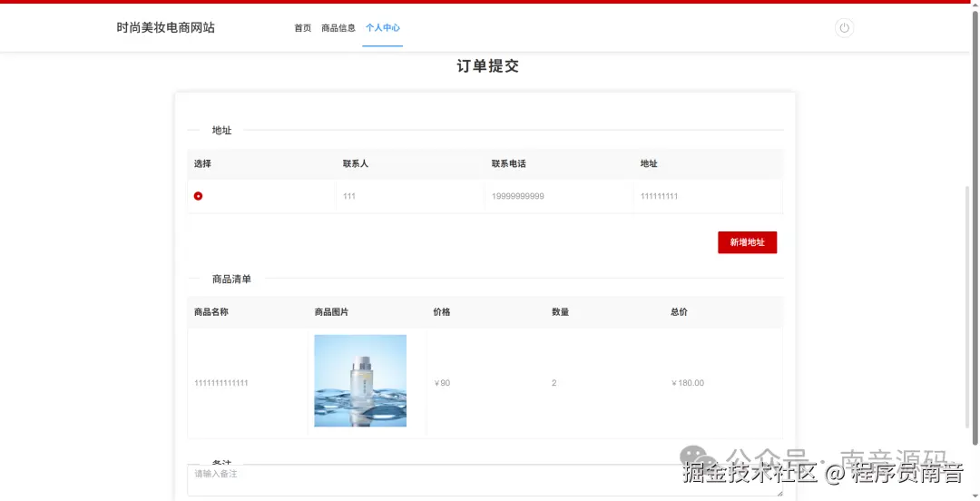Click the total ￥180.00 cell
Screen dimensions: 980x501
724,383
